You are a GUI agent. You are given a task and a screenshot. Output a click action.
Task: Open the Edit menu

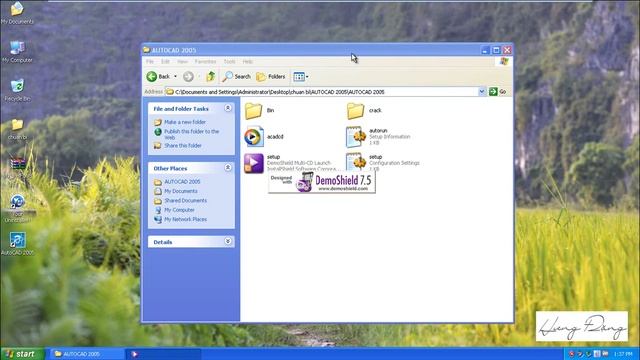click(x=165, y=62)
